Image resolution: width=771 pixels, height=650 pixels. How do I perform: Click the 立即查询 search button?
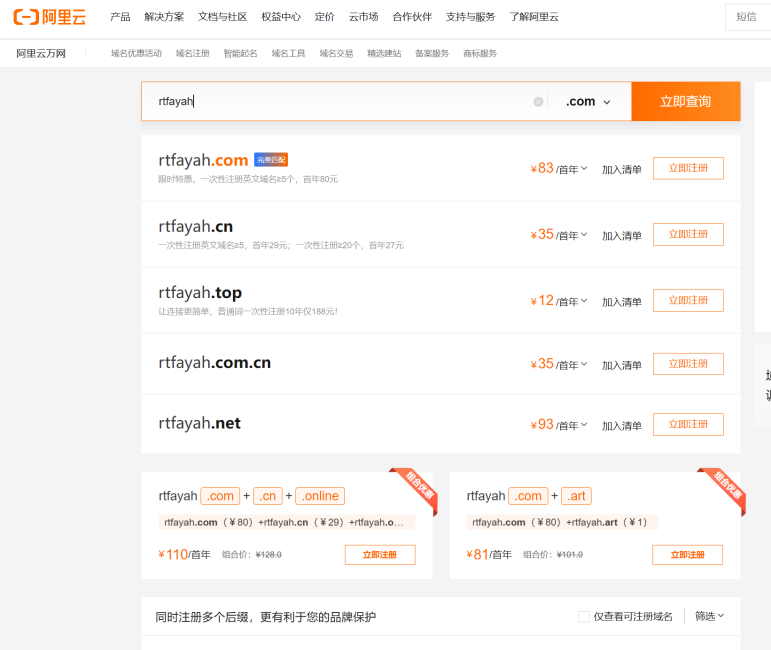point(686,101)
